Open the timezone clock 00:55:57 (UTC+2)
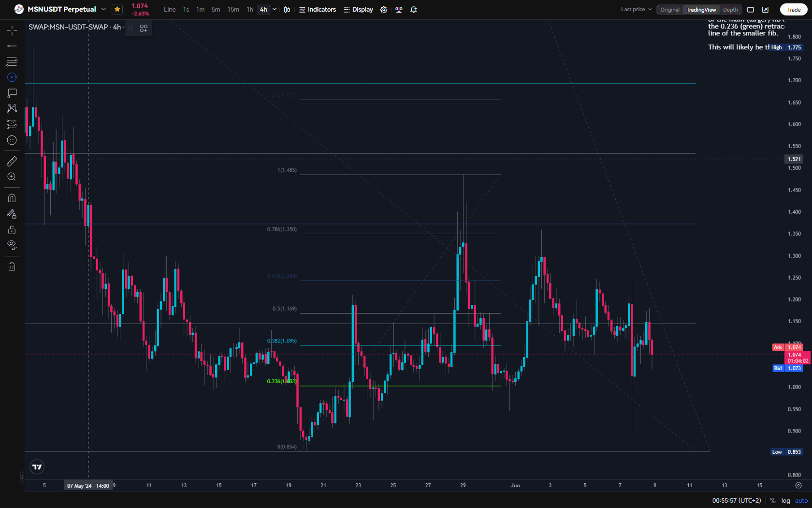This screenshot has height=508, width=812. (x=737, y=501)
